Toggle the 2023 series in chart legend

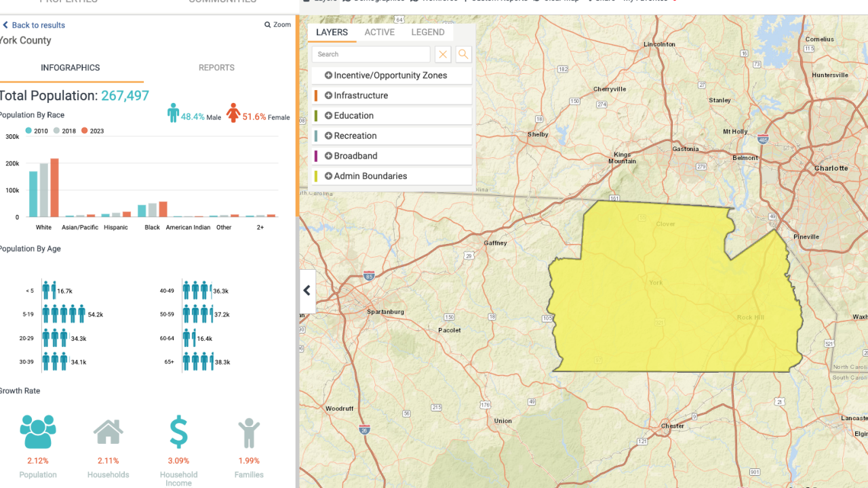pos(92,131)
